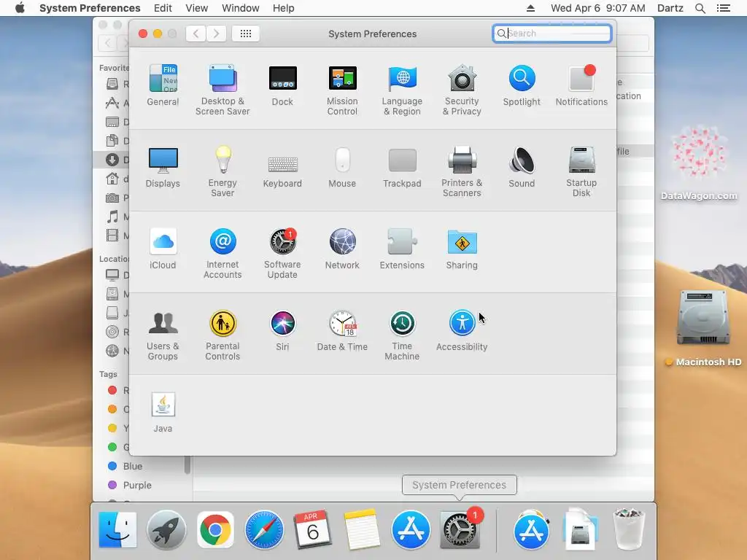Open Google Chrome from the Dock

pos(215,529)
